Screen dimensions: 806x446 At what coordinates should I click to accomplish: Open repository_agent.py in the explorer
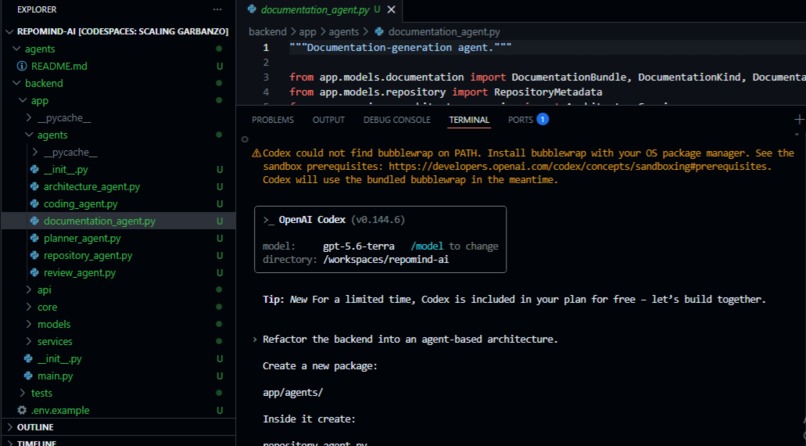88,255
